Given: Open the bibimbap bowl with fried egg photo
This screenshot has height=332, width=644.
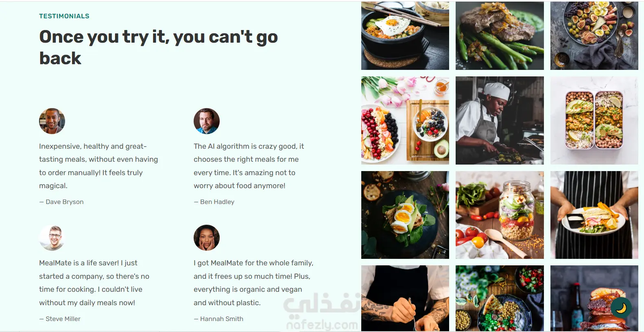Looking at the screenshot, I should 405,36.
